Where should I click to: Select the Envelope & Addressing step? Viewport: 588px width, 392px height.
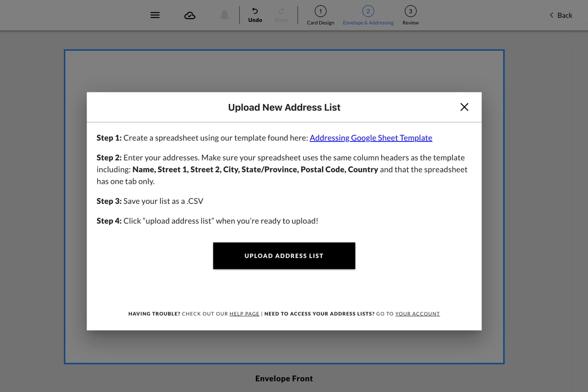(x=368, y=15)
